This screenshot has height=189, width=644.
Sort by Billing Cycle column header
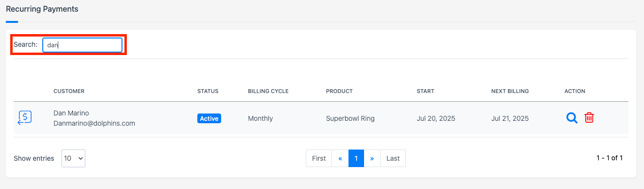coord(268,91)
